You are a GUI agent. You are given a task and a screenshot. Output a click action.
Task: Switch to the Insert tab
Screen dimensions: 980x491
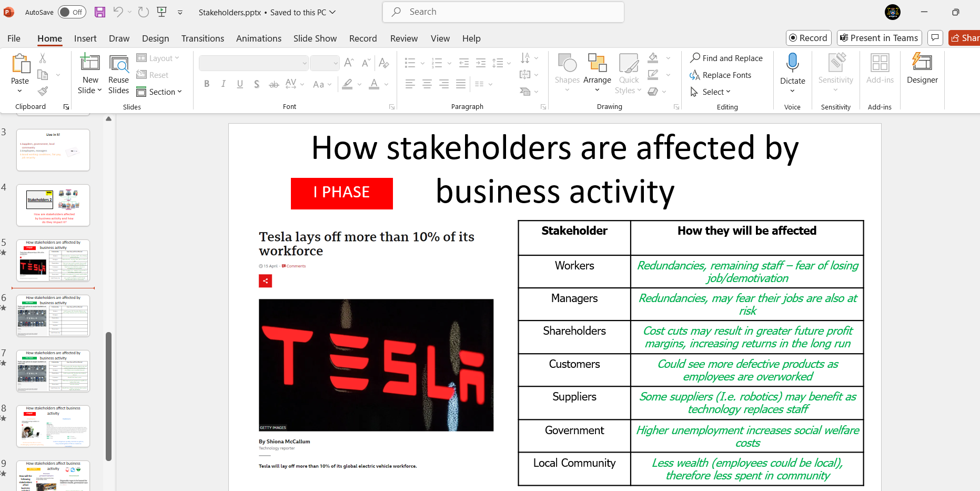85,38
